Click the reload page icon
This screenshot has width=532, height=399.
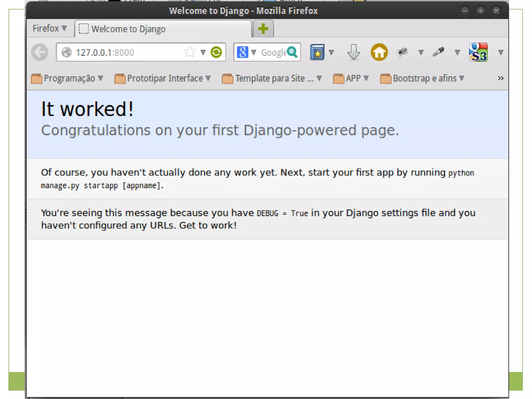point(216,52)
